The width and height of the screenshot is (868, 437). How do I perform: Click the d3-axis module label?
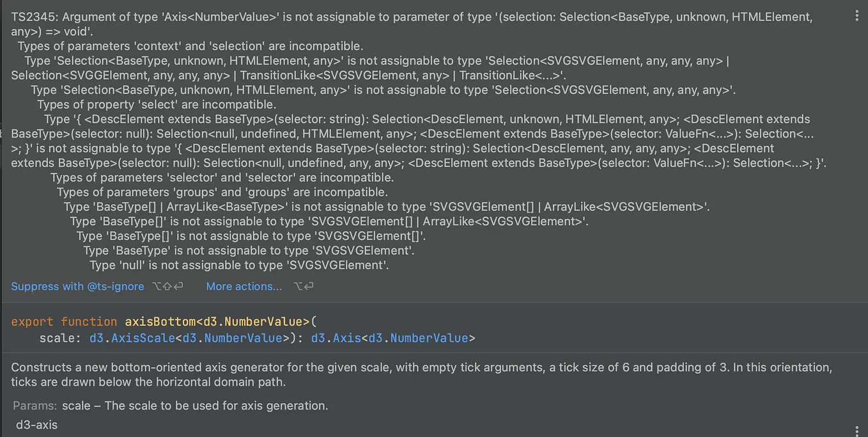pyautogui.click(x=36, y=425)
